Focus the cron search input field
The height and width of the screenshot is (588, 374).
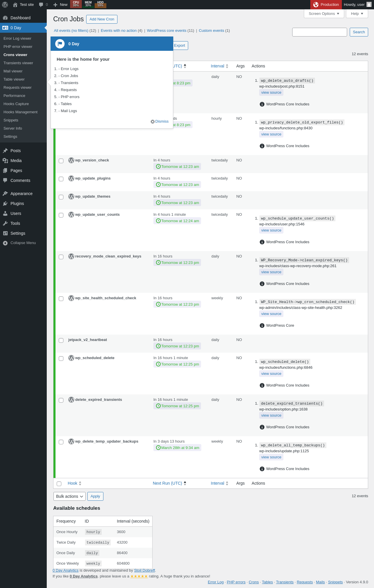320,32
